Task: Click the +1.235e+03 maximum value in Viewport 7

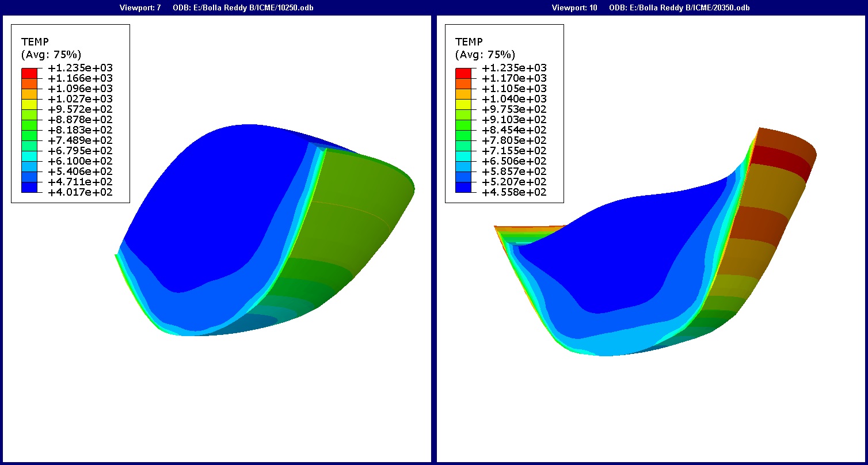Action: click(80, 68)
